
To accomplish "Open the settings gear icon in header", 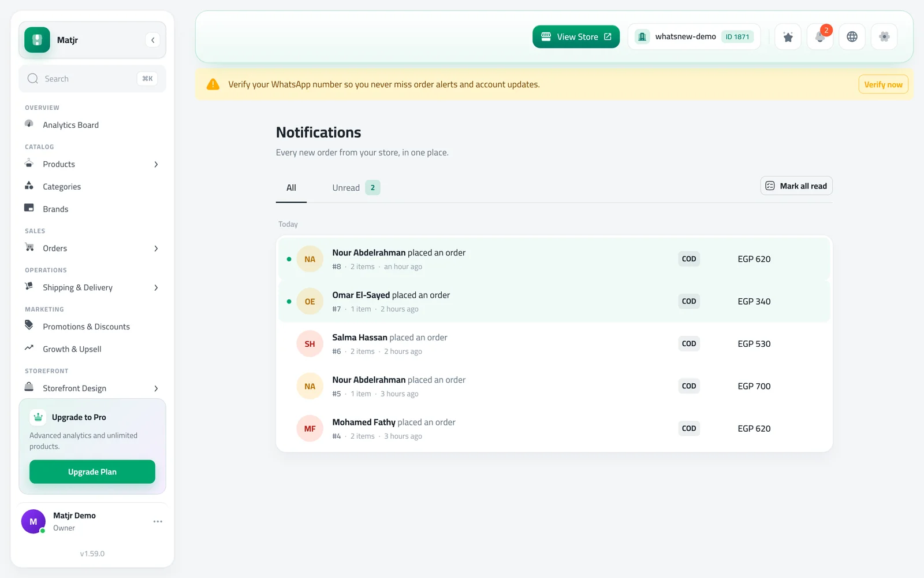I will click(884, 37).
